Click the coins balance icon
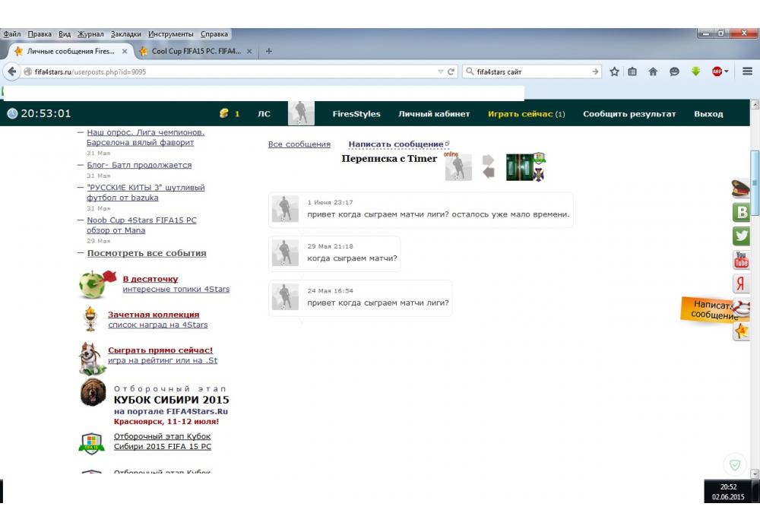 (224, 114)
